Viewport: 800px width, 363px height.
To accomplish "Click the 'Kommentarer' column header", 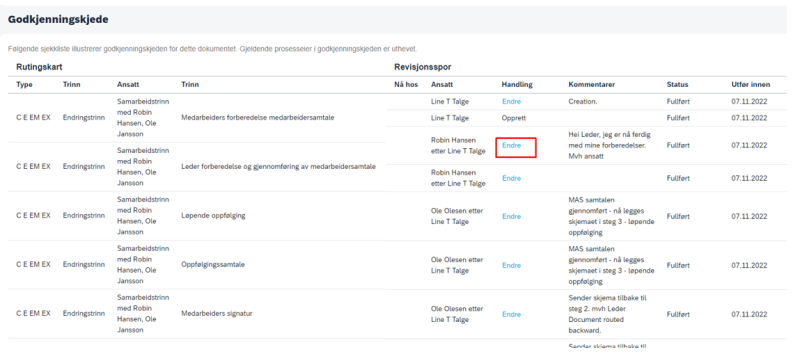I will coord(591,85).
